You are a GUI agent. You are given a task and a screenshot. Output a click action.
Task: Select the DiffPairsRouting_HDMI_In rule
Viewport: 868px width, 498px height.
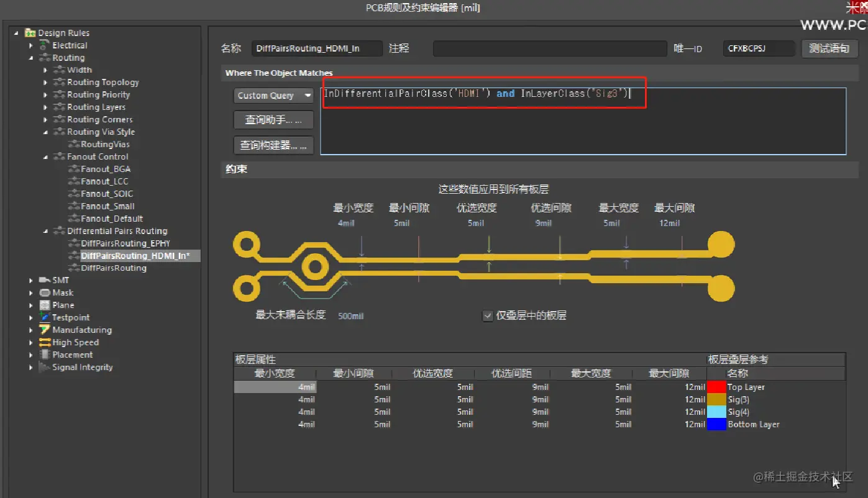[135, 256]
